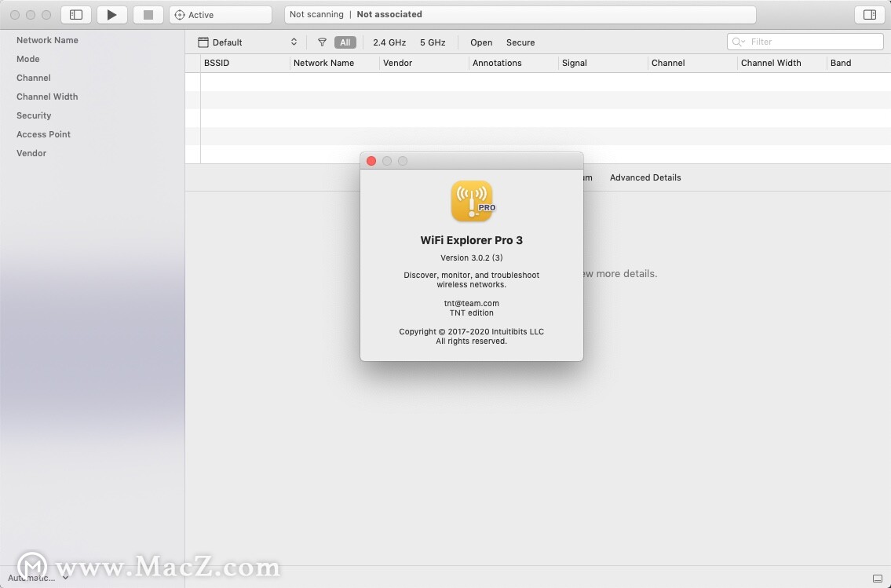Close the About WiFi Explorer Pro dialog
This screenshot has height=588, width=891.
pos(371,162)
